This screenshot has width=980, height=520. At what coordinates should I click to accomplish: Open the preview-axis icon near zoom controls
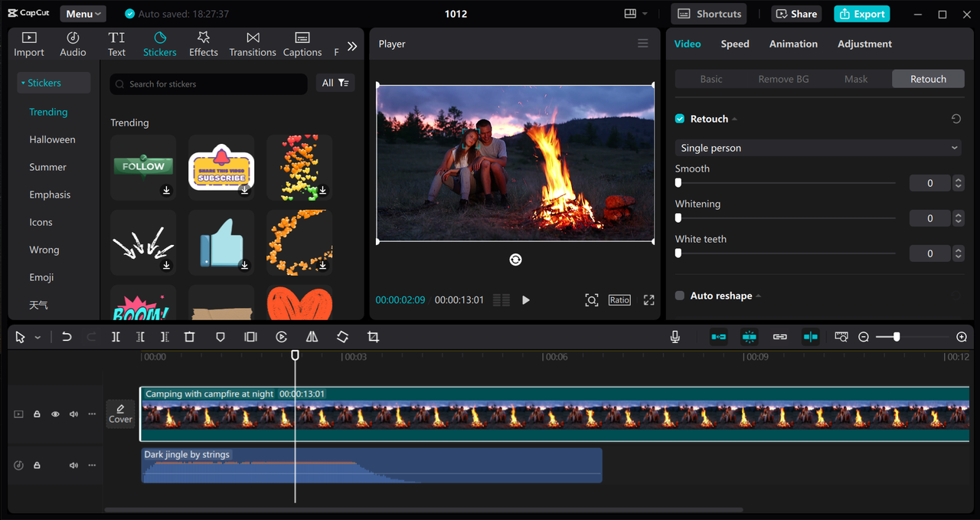coord(841,337)
